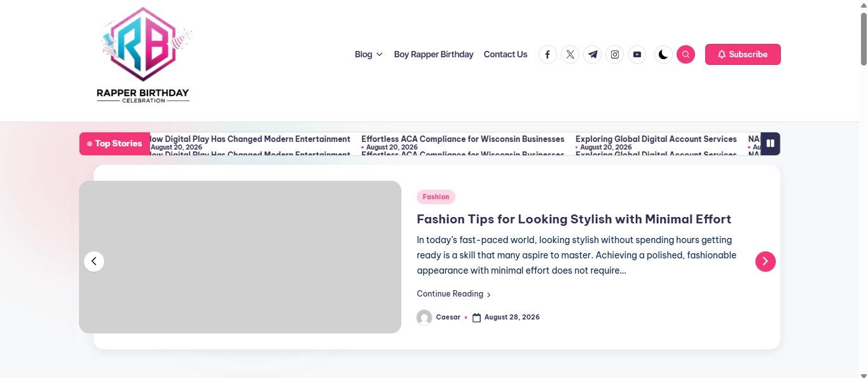Click the page's vertical scrollbar thumb
Screen dimensions: 868x378
tap(864, 38)
